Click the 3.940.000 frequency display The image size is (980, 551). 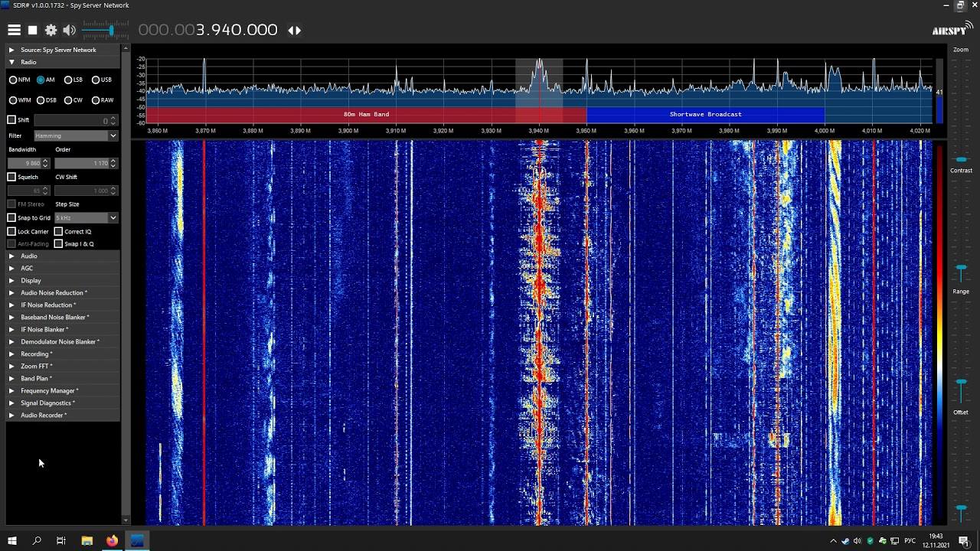pyautogui.click(x=207, y=30)
